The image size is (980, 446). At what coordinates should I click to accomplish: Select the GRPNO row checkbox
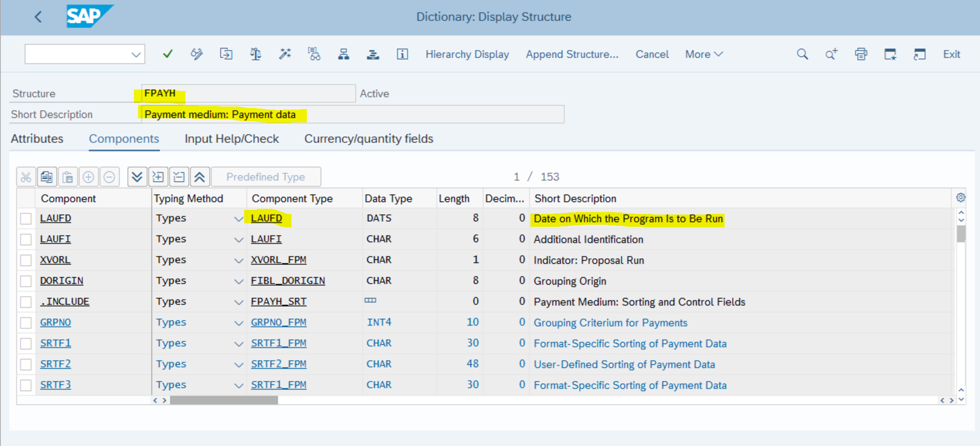point(26,322)
